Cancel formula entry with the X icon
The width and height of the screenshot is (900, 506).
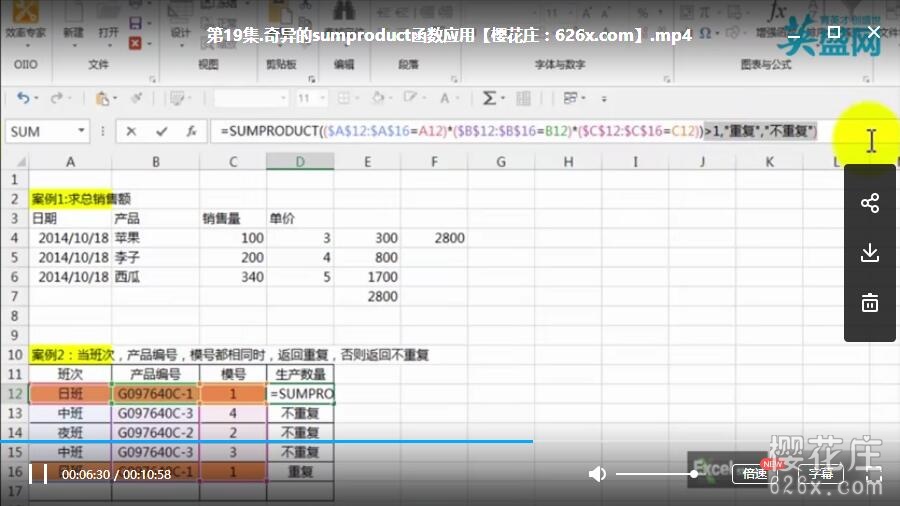point(131,131)
